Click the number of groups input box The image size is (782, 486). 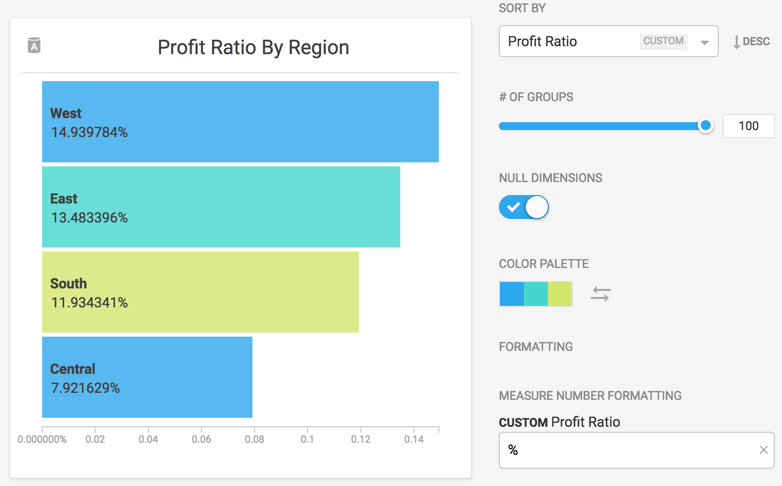click(x=748, y=126)
